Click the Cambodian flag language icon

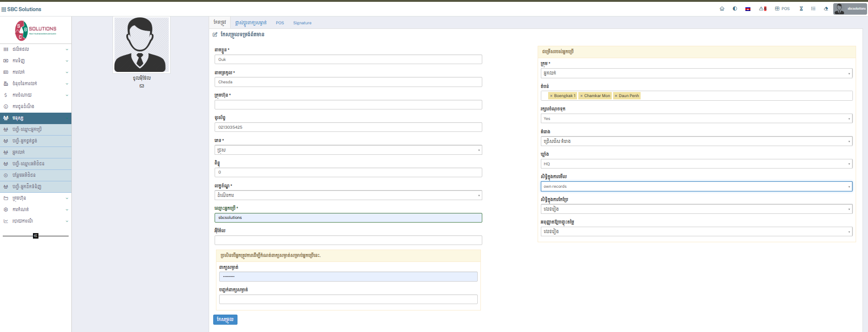pyautogui.click(x=748, y=9)
